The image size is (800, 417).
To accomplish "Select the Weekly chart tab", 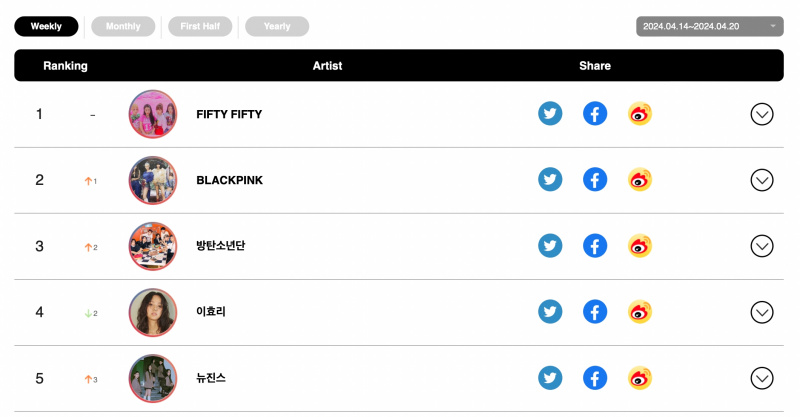I will click(x=46, y=26).
